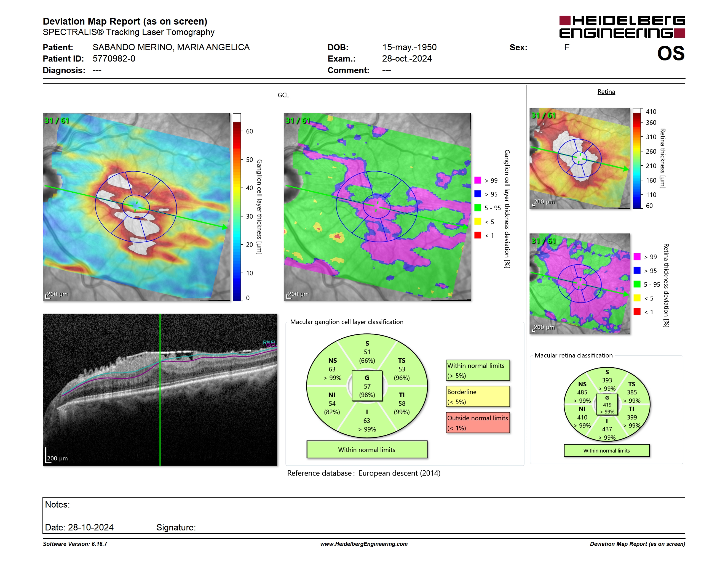Click the GCL central G sector value 57

[x=367, y=386]
